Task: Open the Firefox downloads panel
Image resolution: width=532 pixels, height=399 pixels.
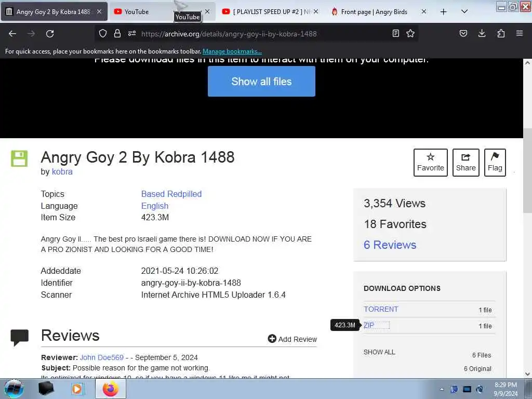Action: [482, 33]
